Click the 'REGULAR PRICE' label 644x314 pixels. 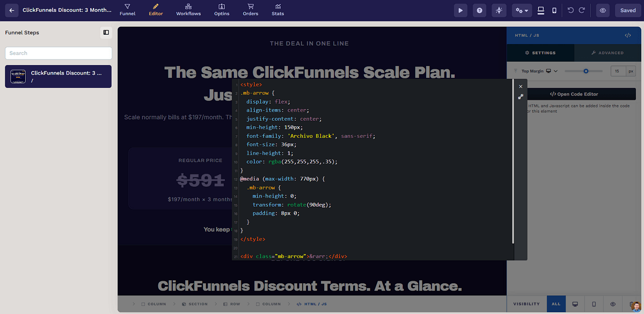[200, 160]
